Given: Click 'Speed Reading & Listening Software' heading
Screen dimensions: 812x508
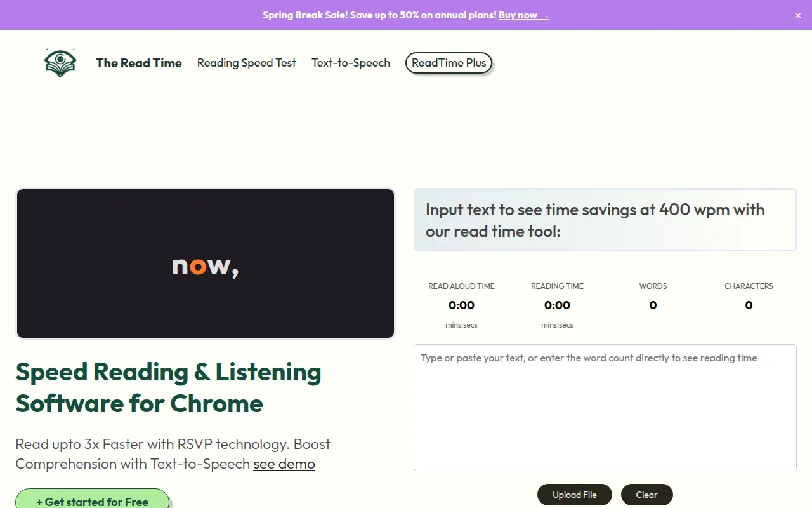Looking at the screenshot, I should pos(169,387).
